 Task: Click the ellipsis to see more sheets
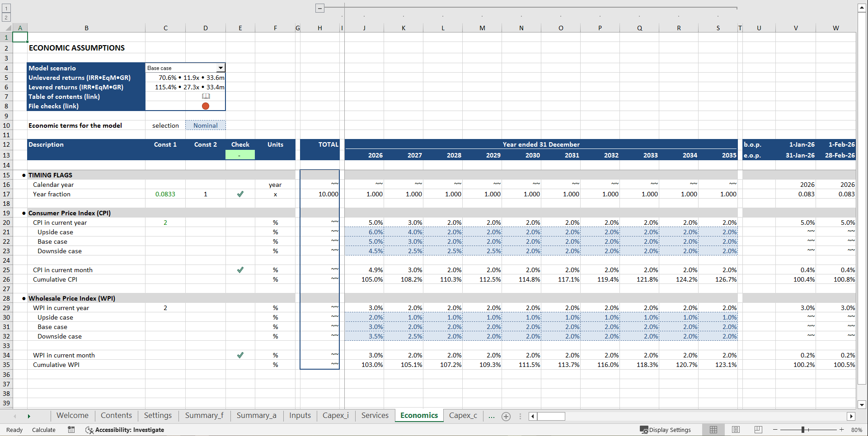(491, 416)
